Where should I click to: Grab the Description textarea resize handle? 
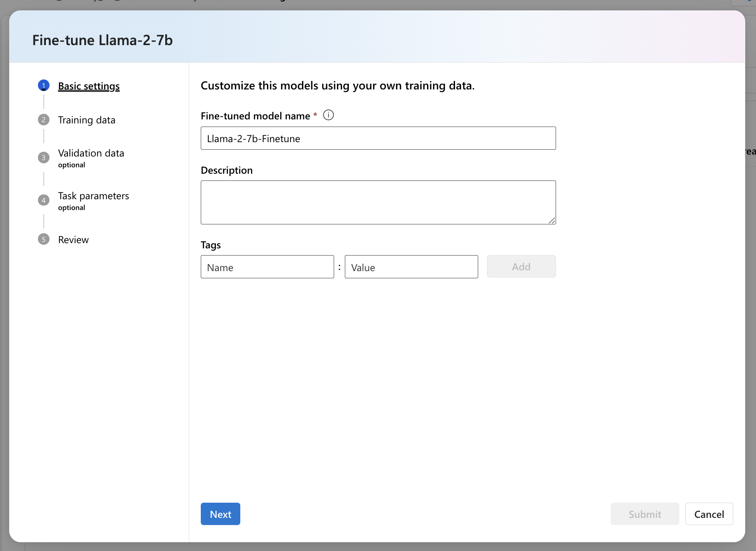coord(552,220)
